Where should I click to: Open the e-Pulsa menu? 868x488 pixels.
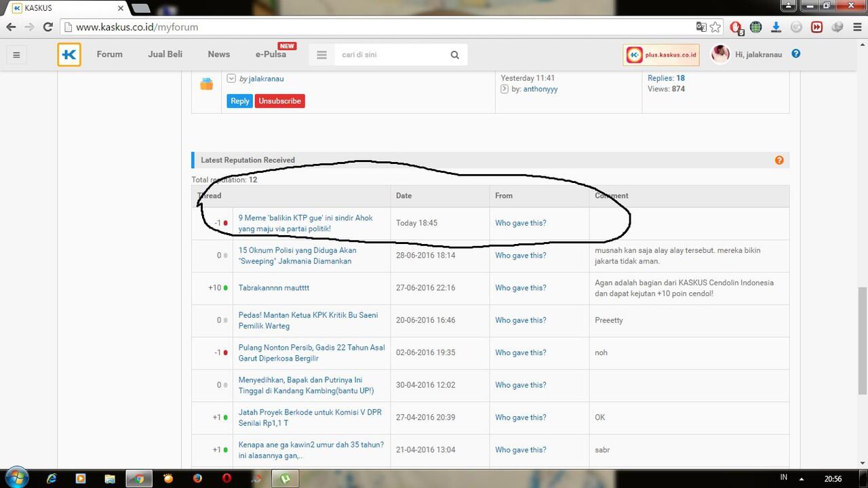[271, 54]
